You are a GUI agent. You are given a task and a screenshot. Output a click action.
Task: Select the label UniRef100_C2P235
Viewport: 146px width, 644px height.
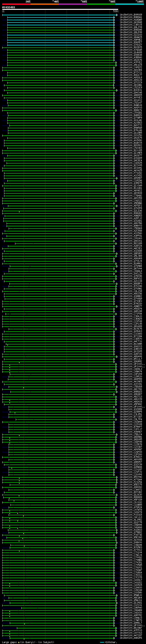coord(131,324)
